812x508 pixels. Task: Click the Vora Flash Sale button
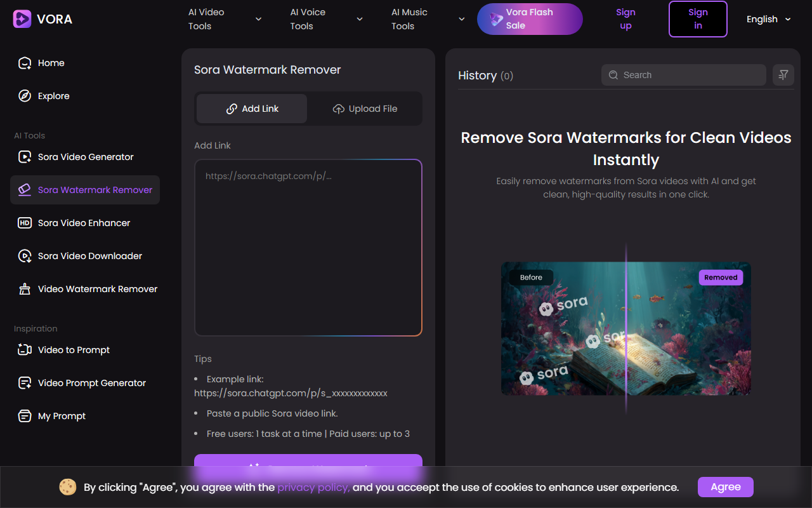click(530, 19)
